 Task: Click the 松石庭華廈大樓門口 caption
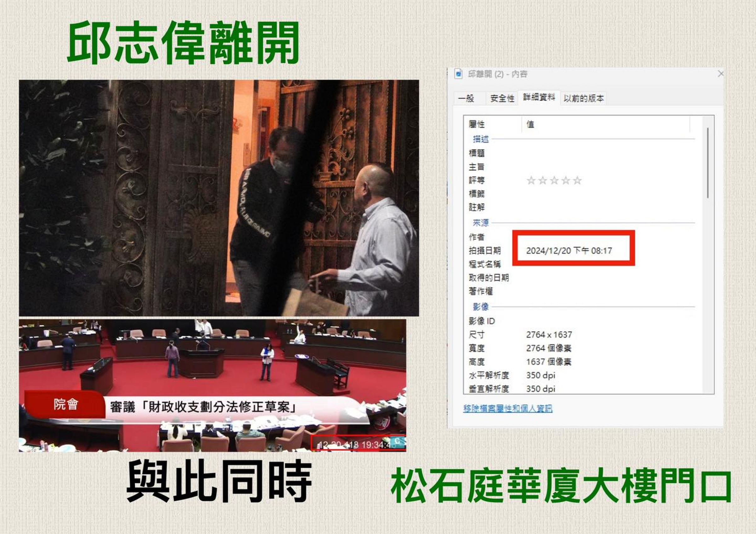561,486
